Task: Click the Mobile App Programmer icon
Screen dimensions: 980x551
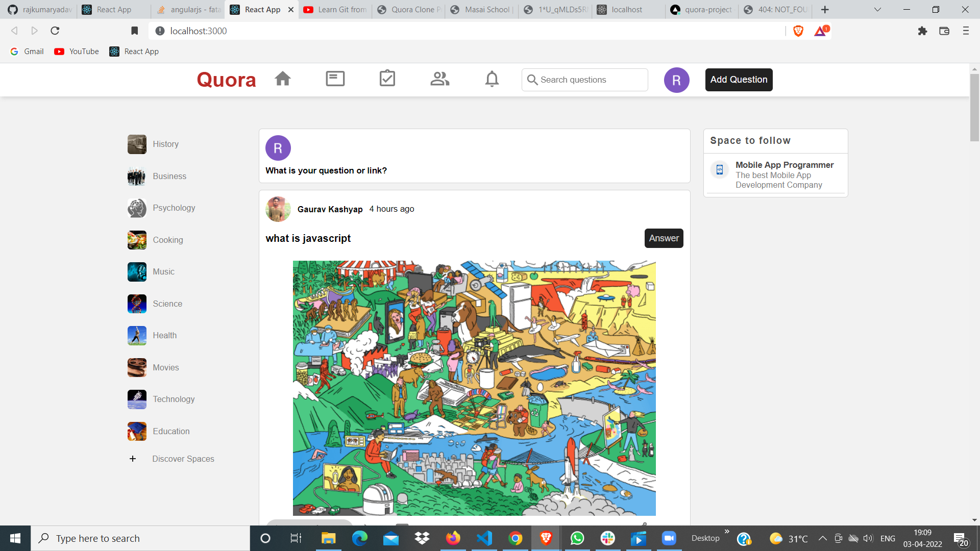Action: tap(720, 170)
